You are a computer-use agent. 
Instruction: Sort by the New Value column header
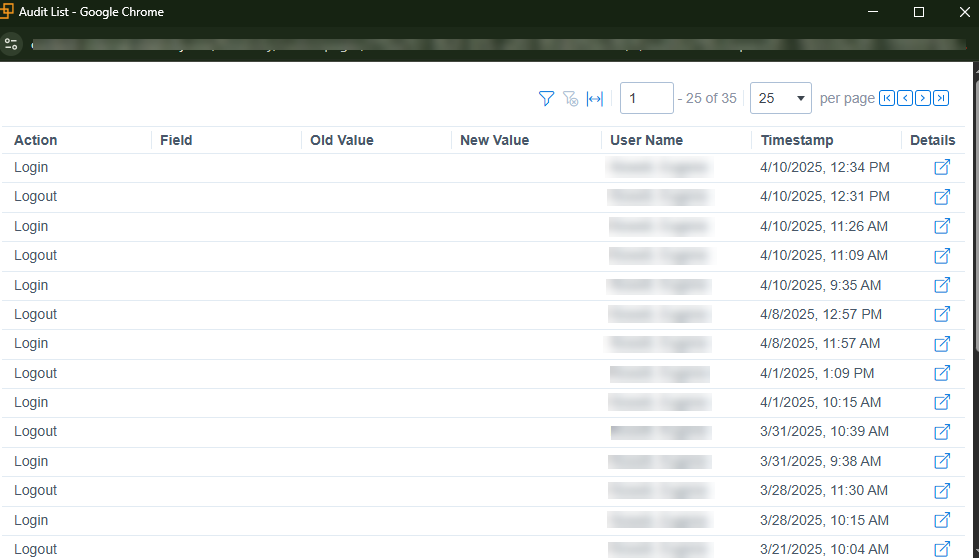click(494, 140)
